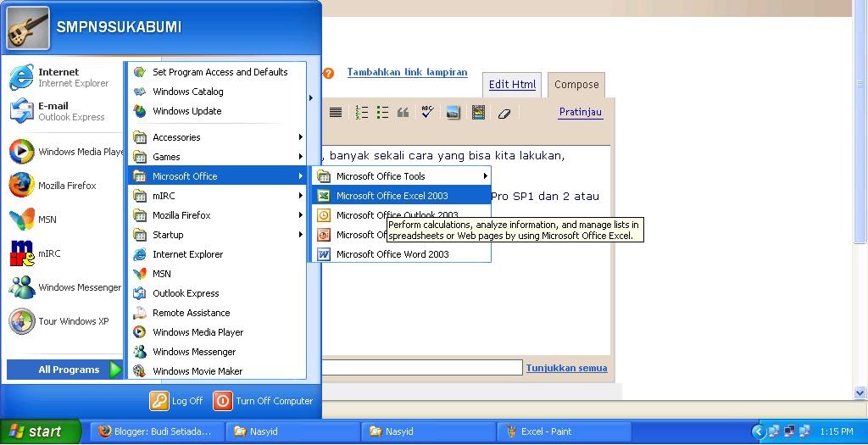Expand the mIRC program folder
Screen dimensions: 868x445
pyautogui.click(x=217, y=196)
